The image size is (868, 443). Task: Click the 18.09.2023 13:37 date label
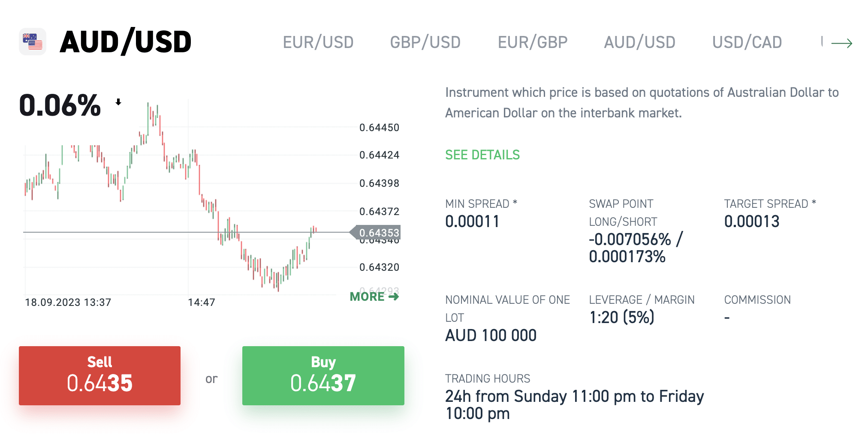tap(68, 302)
